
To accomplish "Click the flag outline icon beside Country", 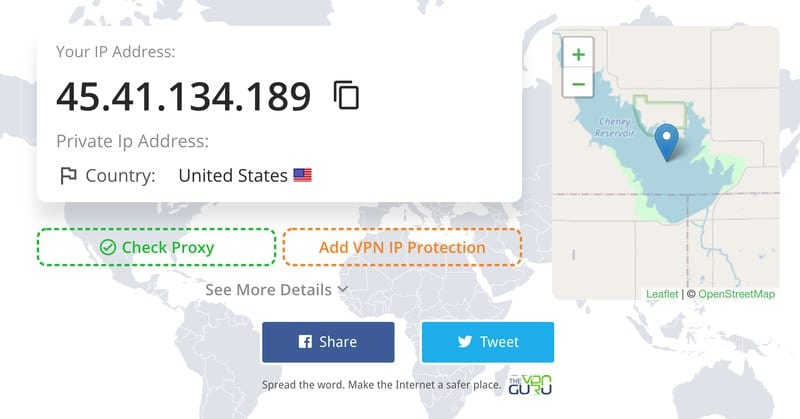I will click(68, 176).
